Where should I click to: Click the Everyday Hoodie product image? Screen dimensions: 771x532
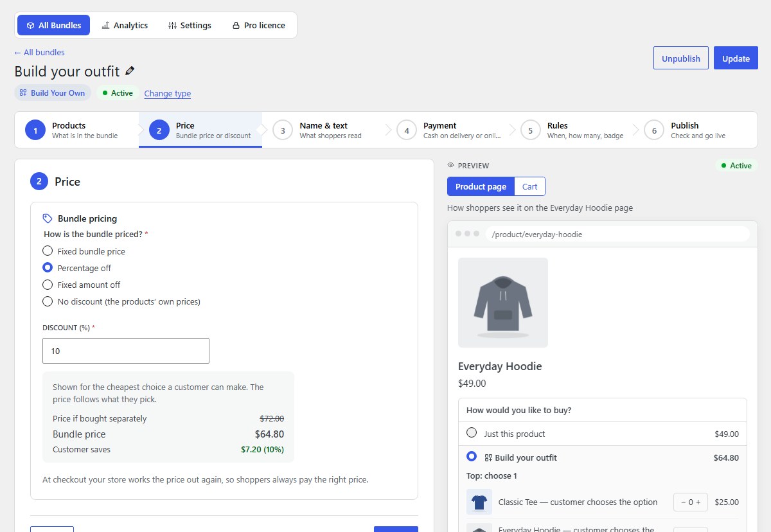click(503, 303)
